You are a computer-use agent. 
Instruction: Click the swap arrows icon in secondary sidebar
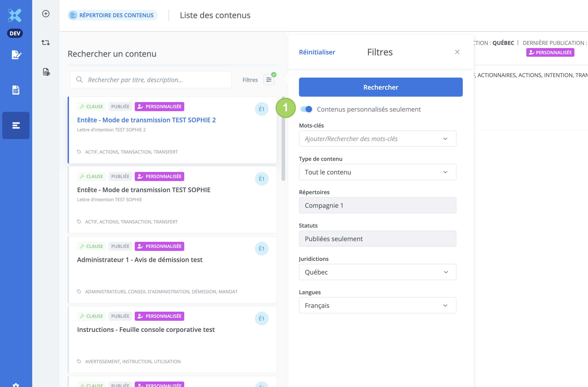pos(46,43)
